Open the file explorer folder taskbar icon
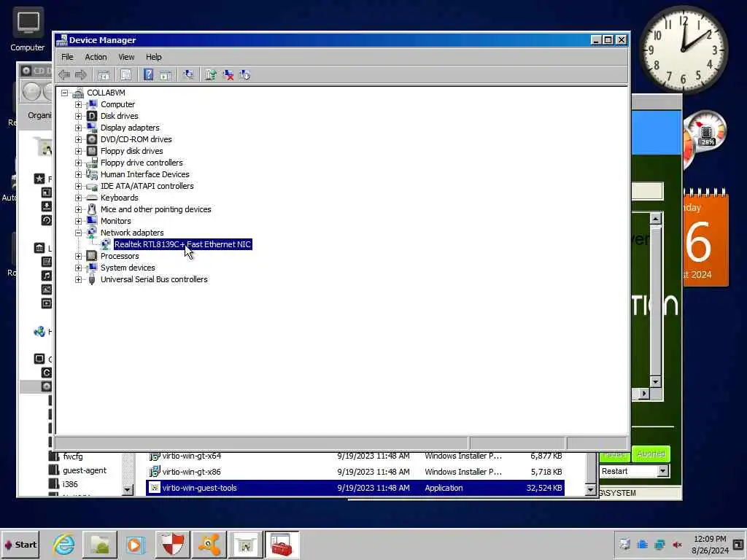The image size is (747, 560). 99,545
